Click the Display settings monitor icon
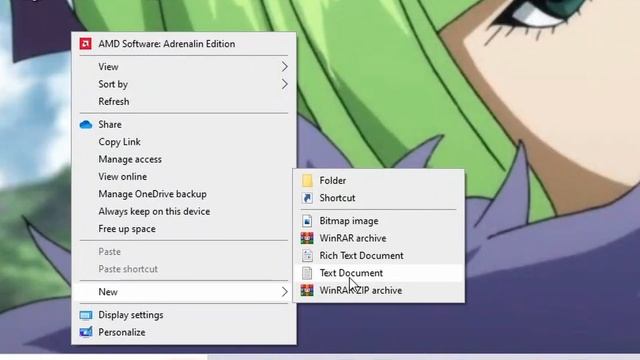The image size is (640, 360). 86,315
